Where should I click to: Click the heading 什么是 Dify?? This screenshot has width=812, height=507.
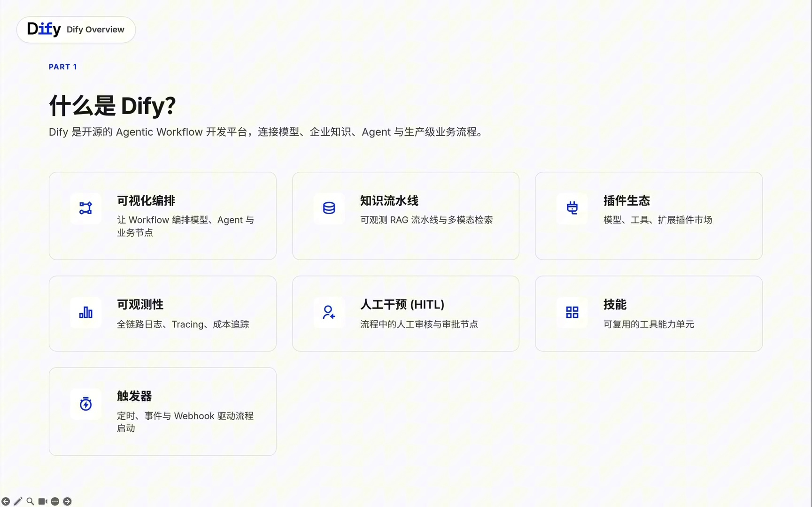click(113, 106)
